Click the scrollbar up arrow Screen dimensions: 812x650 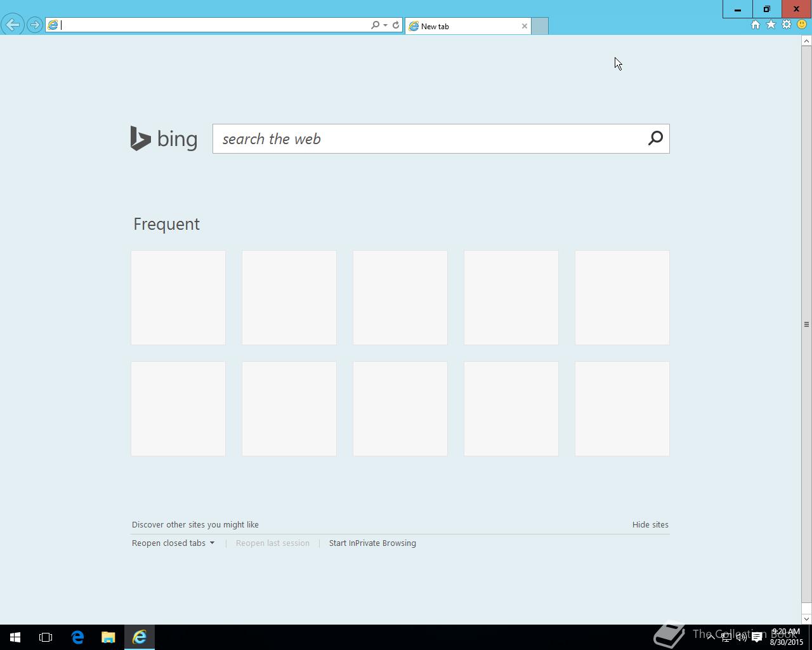pyautogui.click(x=806, y=41)
